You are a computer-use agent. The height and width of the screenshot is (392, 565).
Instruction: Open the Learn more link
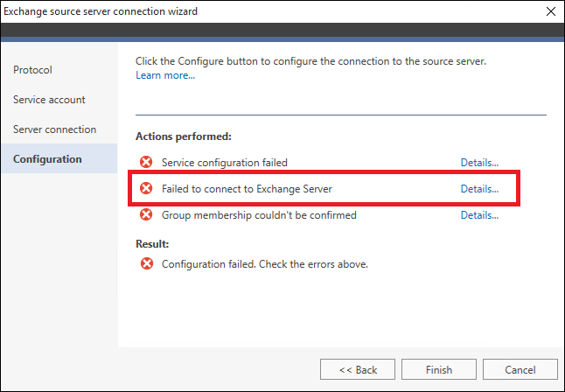(x=165, y=75)
